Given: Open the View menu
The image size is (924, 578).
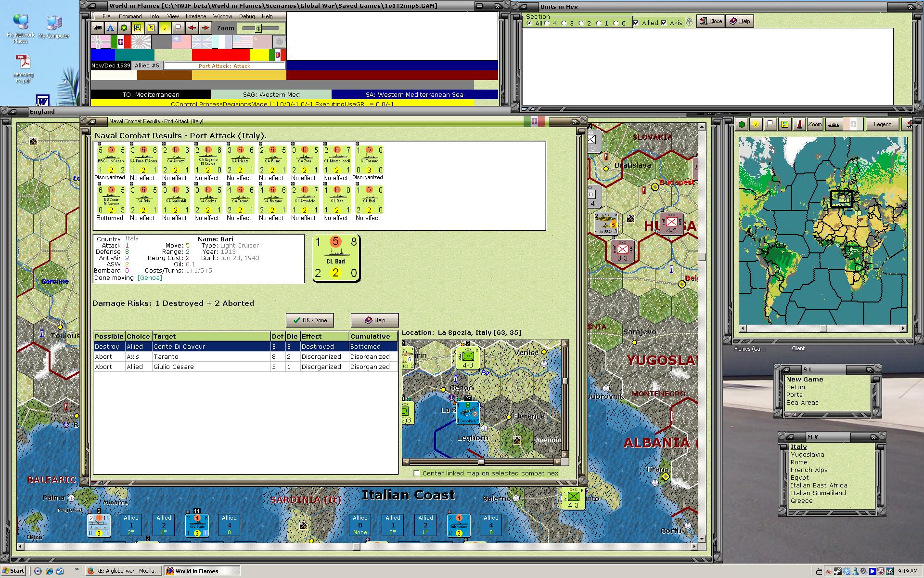Looking at the screenshot, I should 173,16.
